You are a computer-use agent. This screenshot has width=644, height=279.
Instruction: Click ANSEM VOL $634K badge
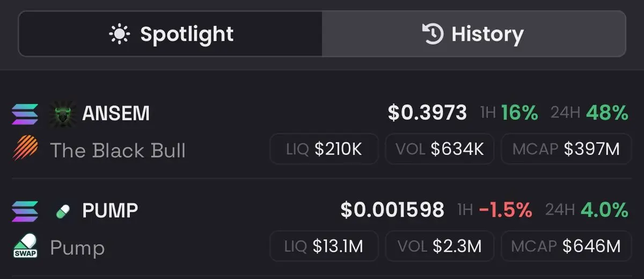(440, 149)
